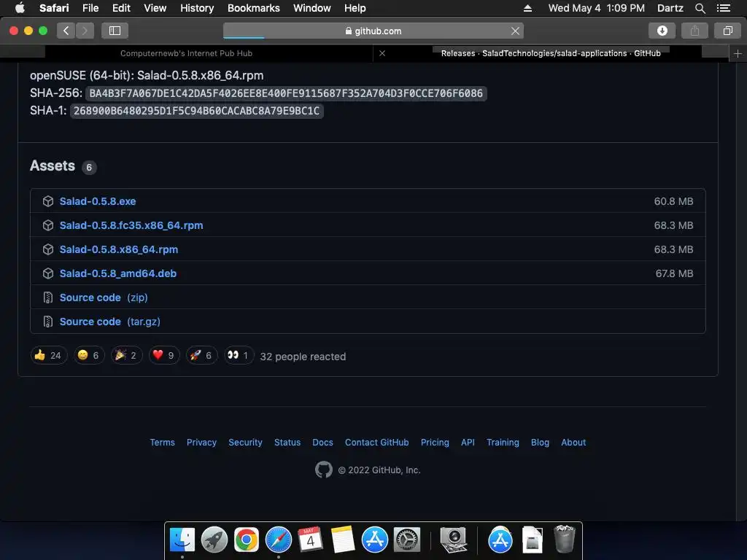The height and width of the screenshot is (560, 747).
Task: Open the Window menu
Action: (x=312, y=8)
